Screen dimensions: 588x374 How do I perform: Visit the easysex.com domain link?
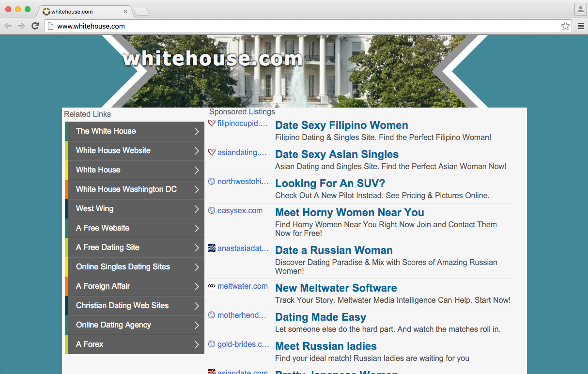240,211
